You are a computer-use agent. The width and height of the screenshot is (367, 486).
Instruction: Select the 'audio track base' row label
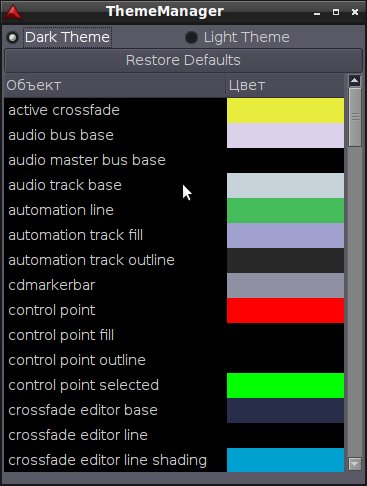pyautogui.click(x=65, y=185)
